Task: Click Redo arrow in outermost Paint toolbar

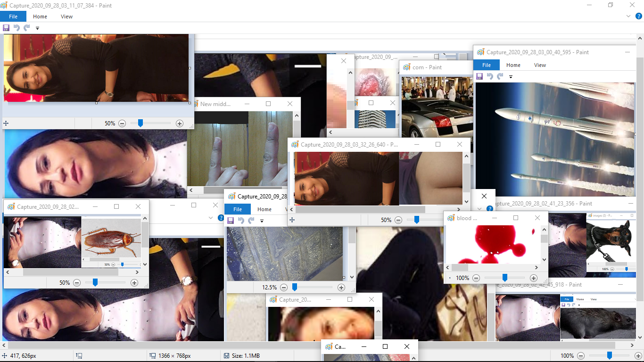Action: pyautogui.click(x=27, y=28)
